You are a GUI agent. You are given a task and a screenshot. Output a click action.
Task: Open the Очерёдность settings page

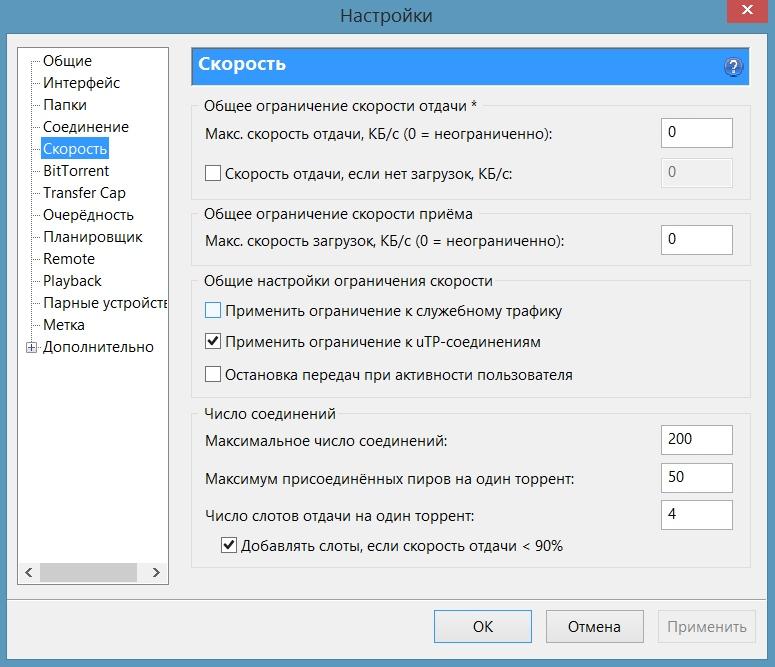pyautogui.click(x=88, y=215)
